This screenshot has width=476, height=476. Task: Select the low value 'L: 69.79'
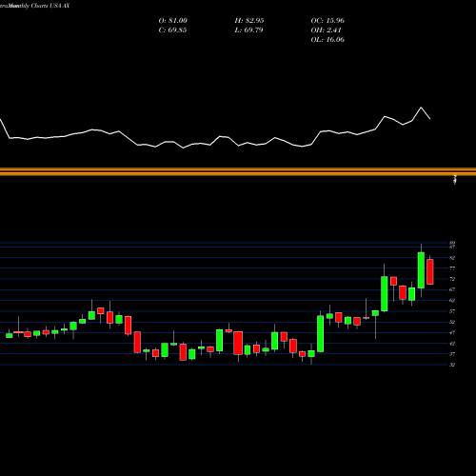pyautogui.click(x=248, y=30)
